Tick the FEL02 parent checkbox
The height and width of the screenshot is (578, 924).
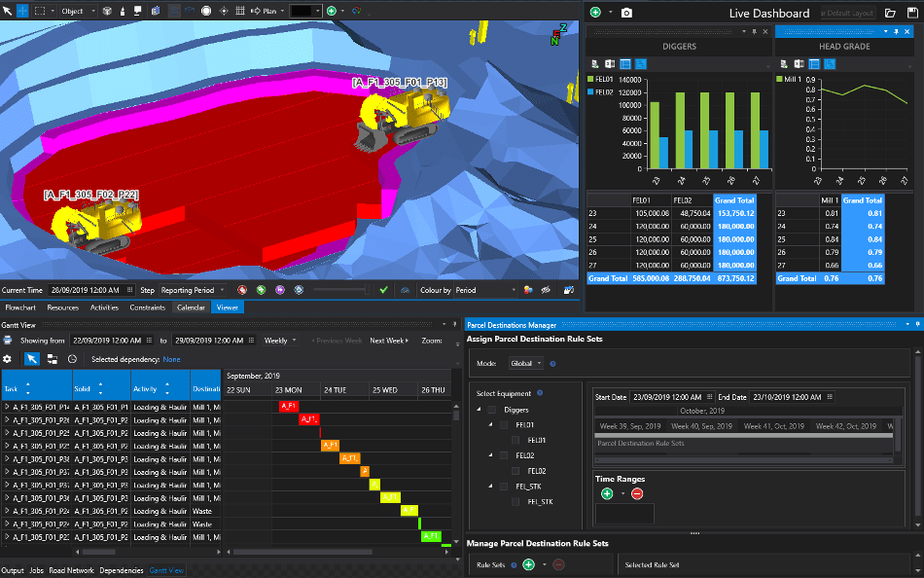click(x=504, y=456)
